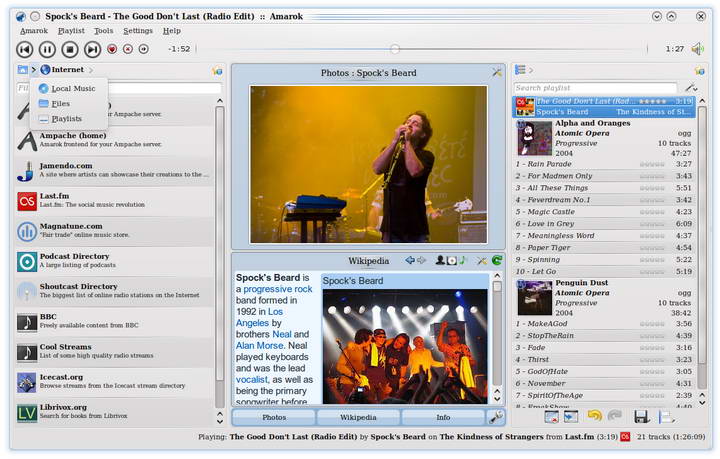Show the artist Wikipedia page icon

440,260
